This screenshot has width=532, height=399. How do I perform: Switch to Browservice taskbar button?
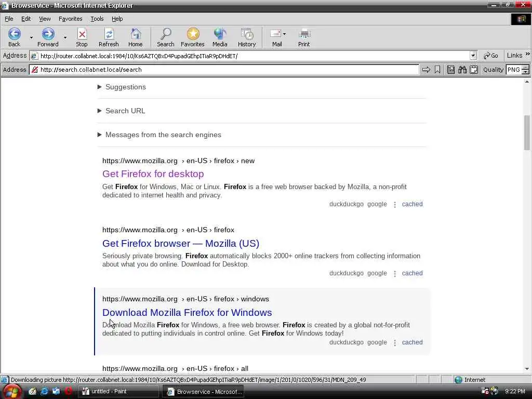[203, 392]
